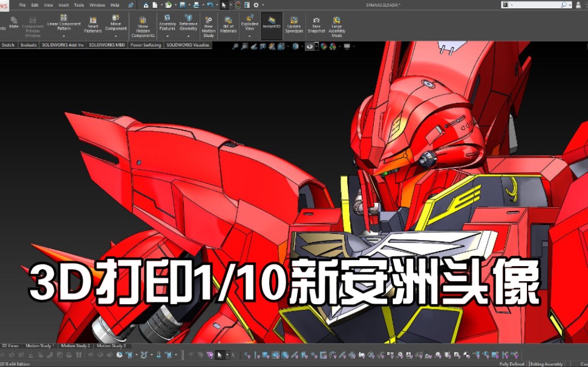Create a new document with the New icon

[155, 5]
